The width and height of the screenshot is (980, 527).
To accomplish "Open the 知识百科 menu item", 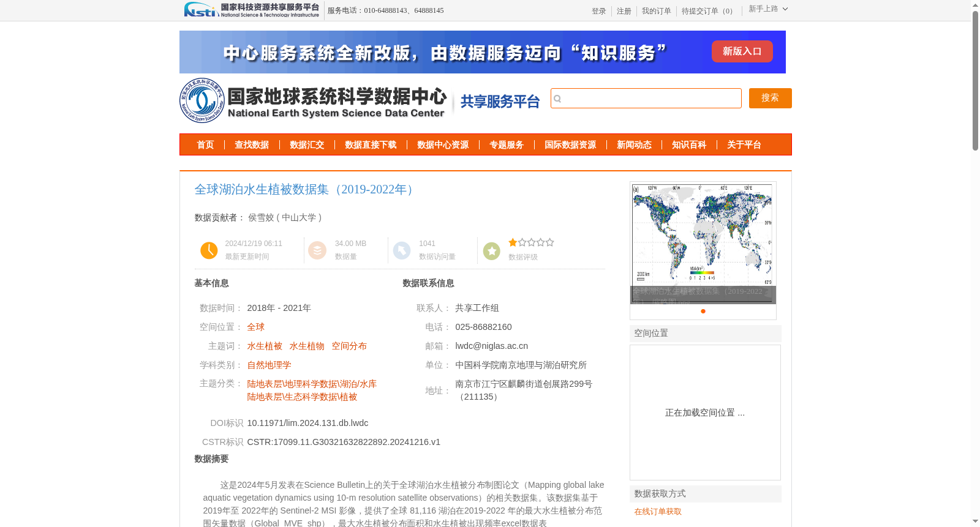I will pyautogui.click(x=689, y=145).
